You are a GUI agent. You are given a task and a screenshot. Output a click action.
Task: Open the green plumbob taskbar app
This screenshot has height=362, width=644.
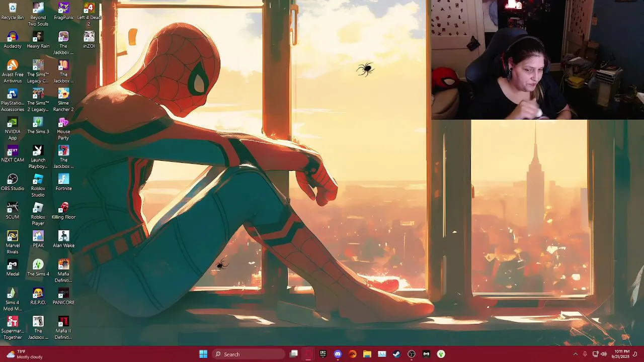(x=441, y=354)
